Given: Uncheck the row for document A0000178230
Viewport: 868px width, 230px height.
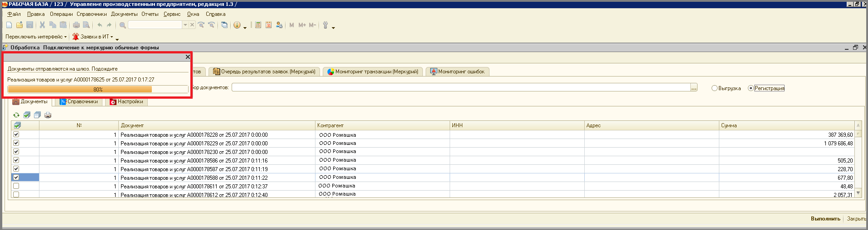Looking at the screenshot, I should pyautogui.click(x=16, y=152).
